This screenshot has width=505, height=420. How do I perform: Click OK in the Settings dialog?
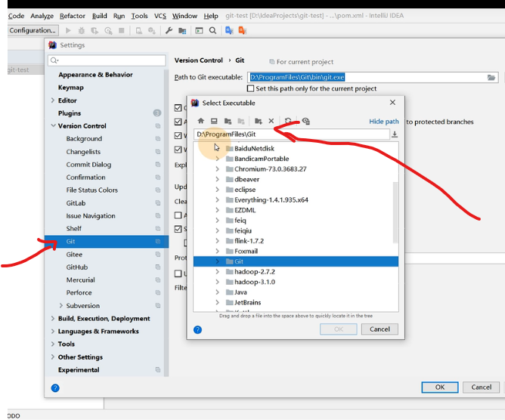point(440,388)
